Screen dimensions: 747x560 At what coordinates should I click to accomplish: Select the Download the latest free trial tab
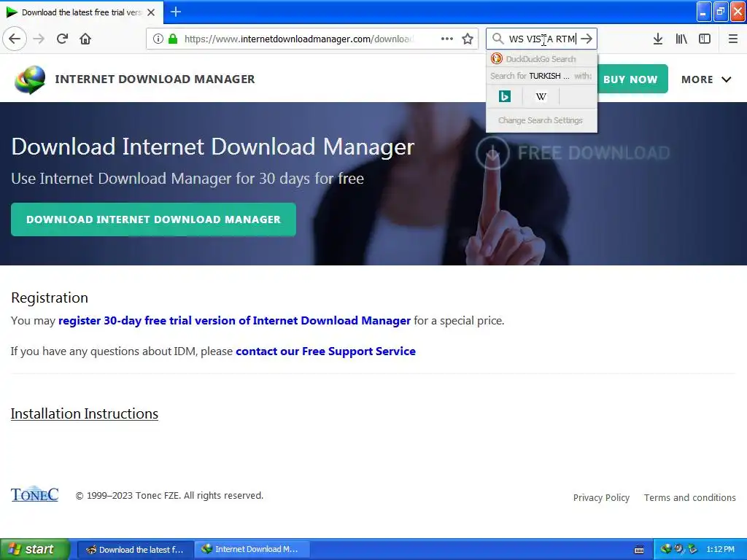click(82, 12)
